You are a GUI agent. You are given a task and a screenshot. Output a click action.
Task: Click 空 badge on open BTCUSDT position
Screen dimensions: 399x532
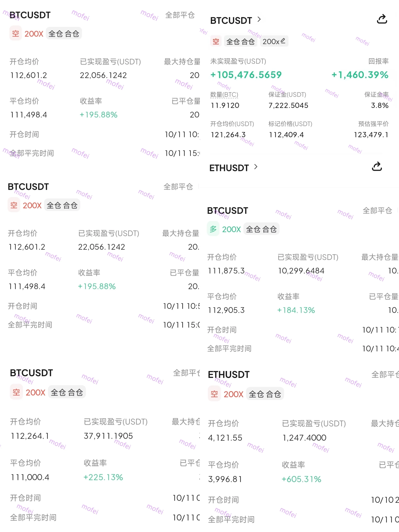point(216,41)
